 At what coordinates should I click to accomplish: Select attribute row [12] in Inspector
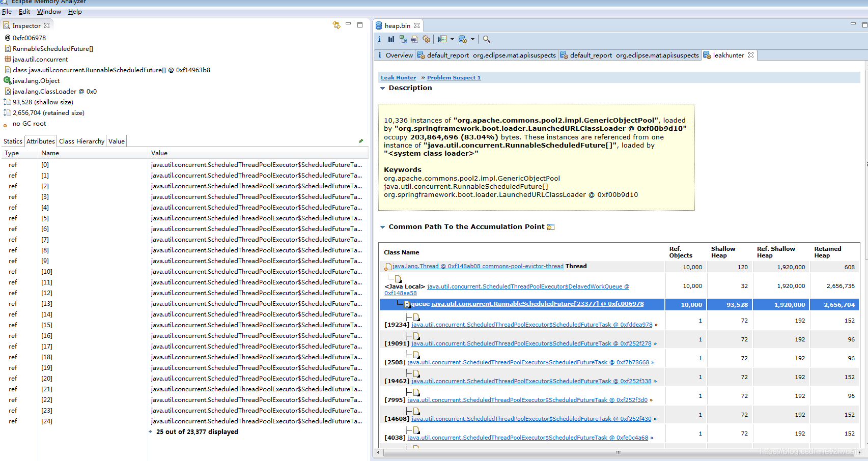184,293
